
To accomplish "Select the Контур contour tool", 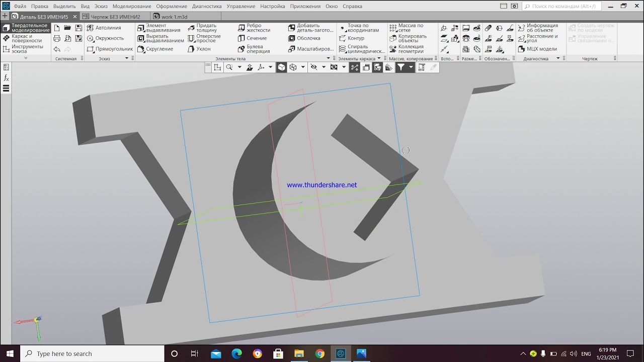I will (x=352, y=39).
